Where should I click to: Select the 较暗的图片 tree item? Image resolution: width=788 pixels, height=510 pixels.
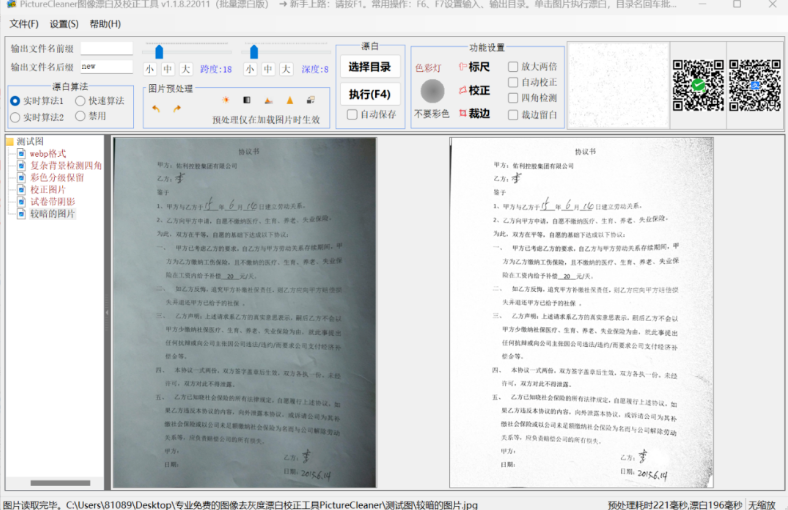[x=52, y=214]
